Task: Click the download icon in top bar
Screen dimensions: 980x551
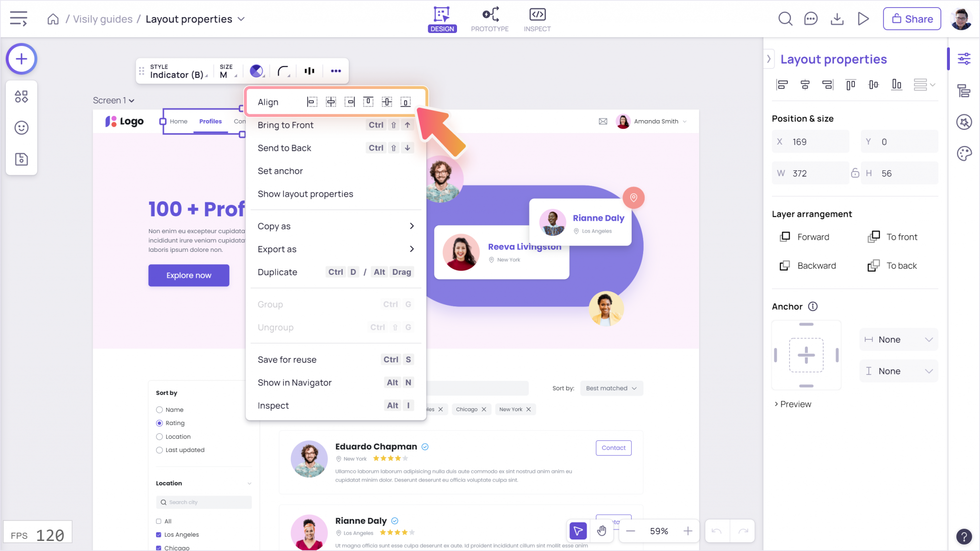Action: pos(837,19)
